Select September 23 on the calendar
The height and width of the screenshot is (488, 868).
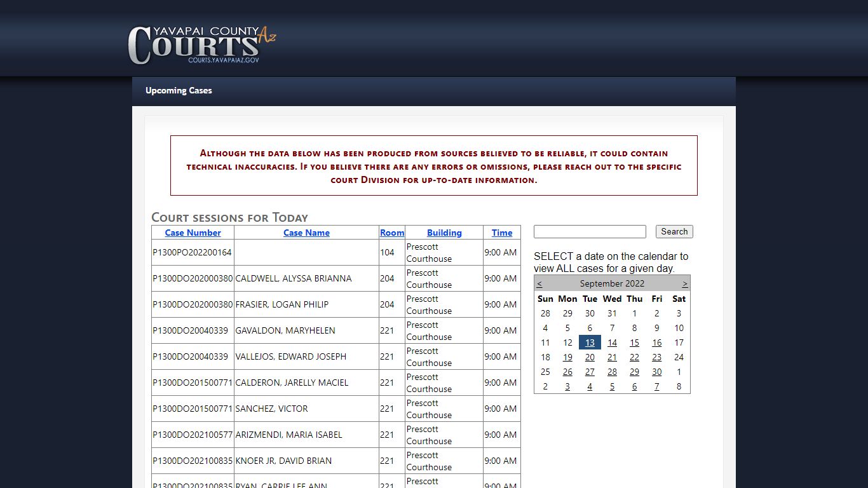click(656, 357)
